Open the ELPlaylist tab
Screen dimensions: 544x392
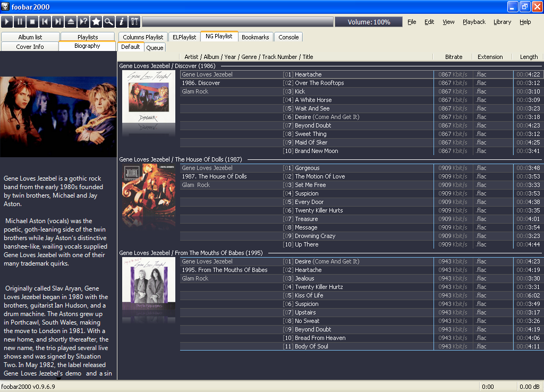[x=184, y=37]
